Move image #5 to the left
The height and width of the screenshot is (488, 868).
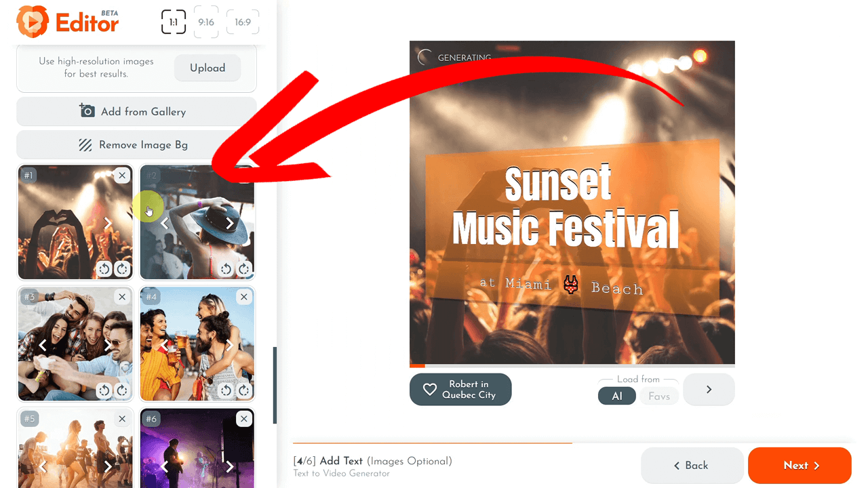click(43, 467)
